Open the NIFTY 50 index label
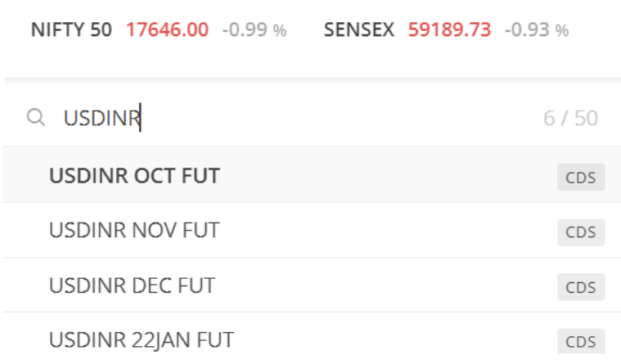This screenshot has height=364, width=621. (71, 29)
